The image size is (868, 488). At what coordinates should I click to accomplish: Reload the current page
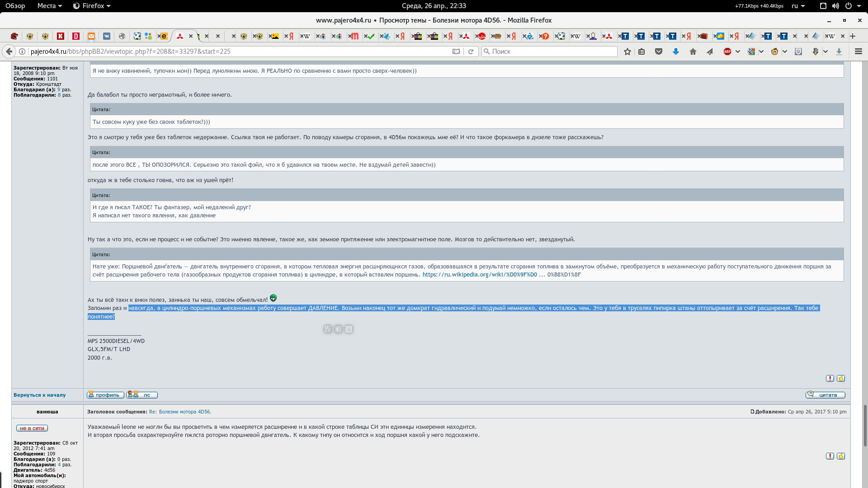(x=471, y=52)
